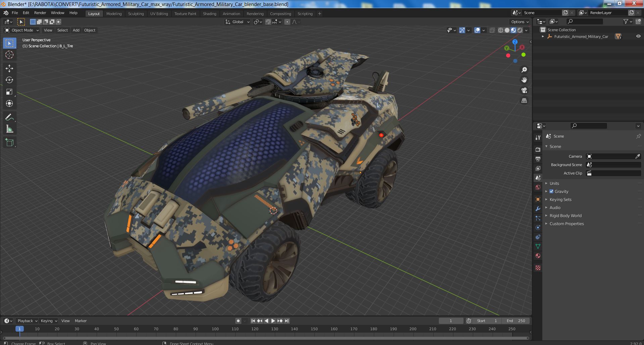The width and height of the screenshot is (644, 345).
Task: Choose the Rotate tool
Action: pos(9,80)
